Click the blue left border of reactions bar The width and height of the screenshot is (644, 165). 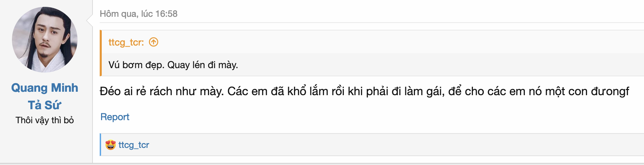(x=100, y=145)
